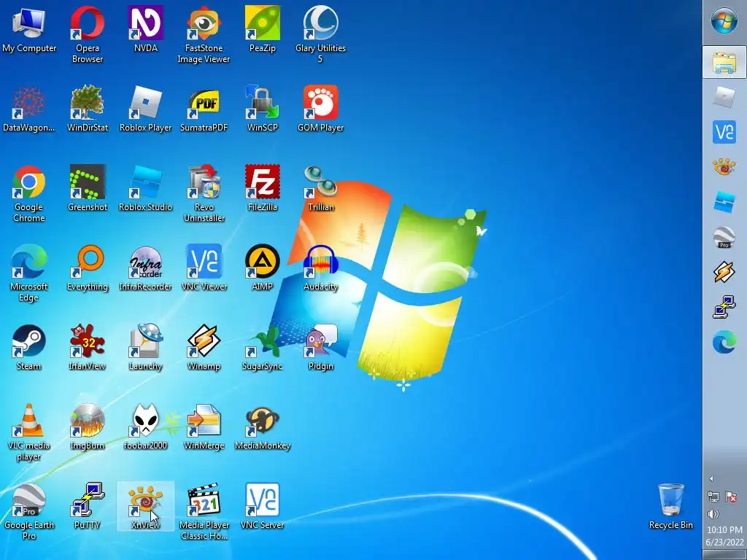Select the Roblox Player desktop shortcut
The image size is (747, 560).
point(146,109)
